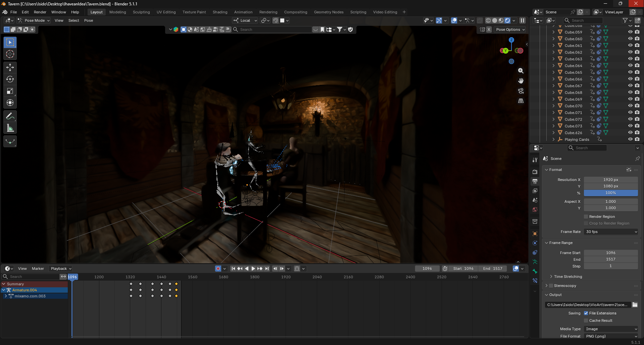The width and height of the screenshot is (644, 345).
Task: Switch to the Animation workspace tab
Action: coord(243,12)
